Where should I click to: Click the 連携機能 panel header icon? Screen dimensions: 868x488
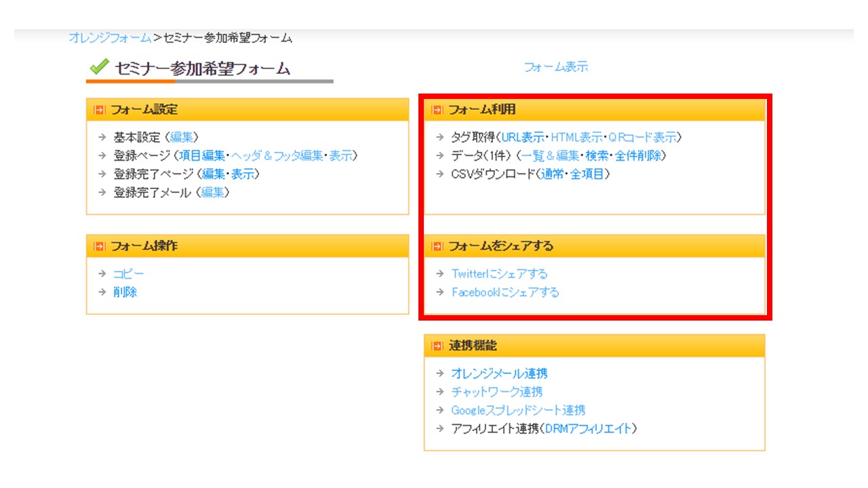click(437, 346)
